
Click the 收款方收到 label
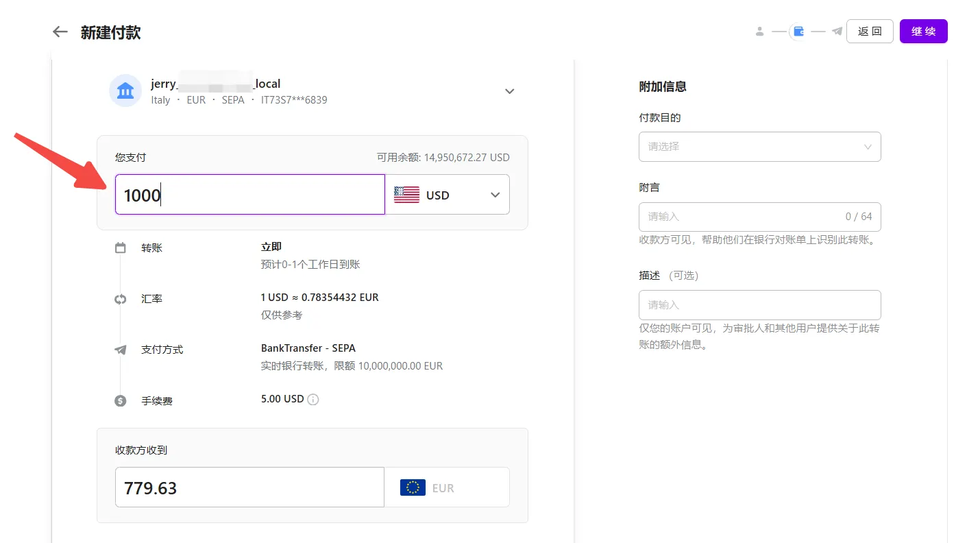[x=141, y=450]
